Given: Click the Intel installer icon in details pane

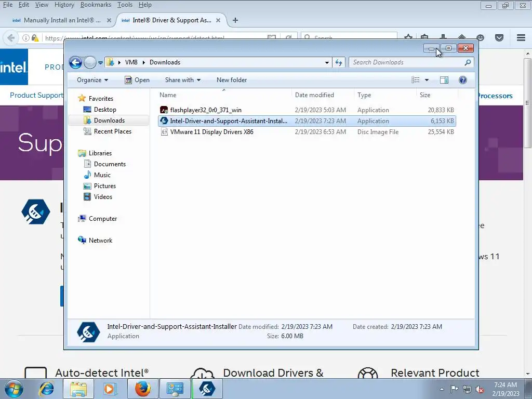Looking at the screenshot, I should pyautogui.click(x=88, y=331).
